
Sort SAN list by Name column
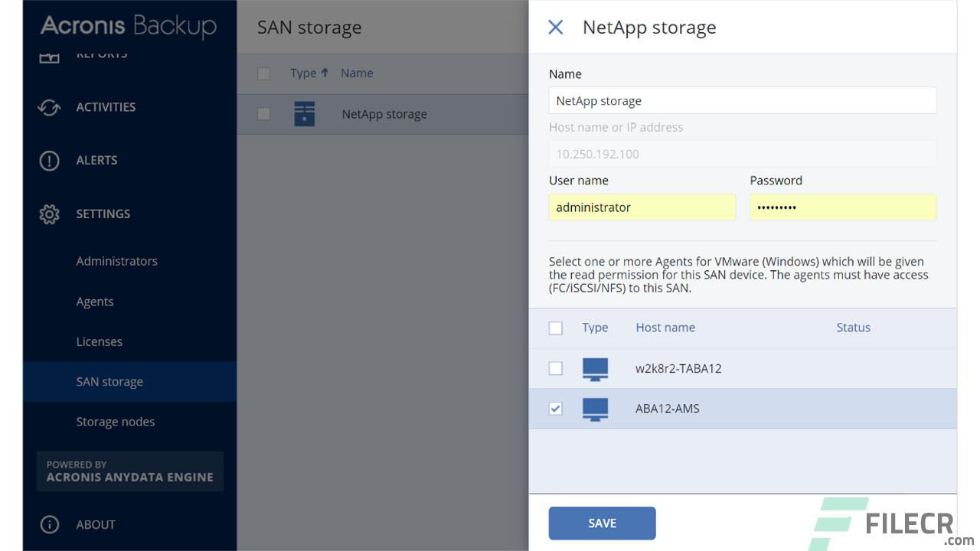pos(357,73)
